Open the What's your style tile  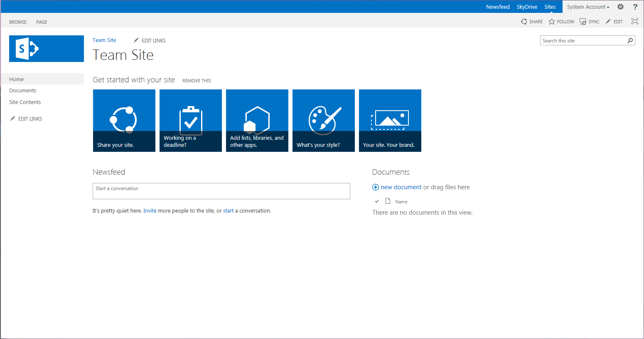tap(324, 121)
